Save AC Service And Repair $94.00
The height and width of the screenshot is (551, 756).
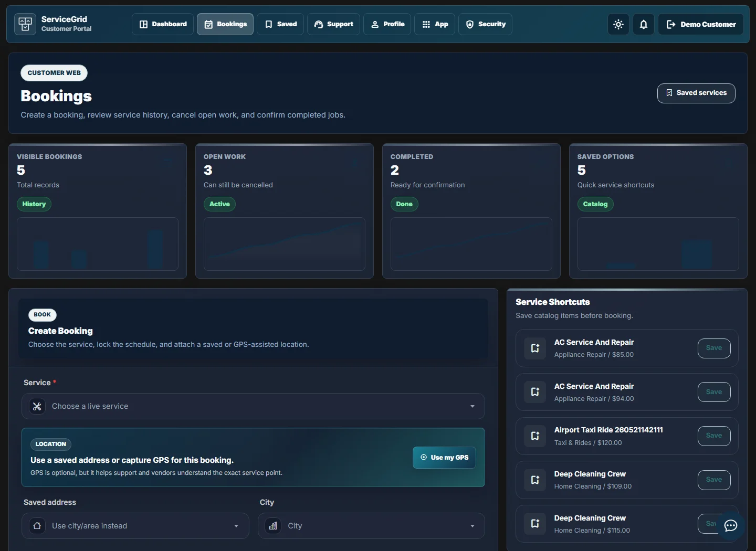[714, 392]
